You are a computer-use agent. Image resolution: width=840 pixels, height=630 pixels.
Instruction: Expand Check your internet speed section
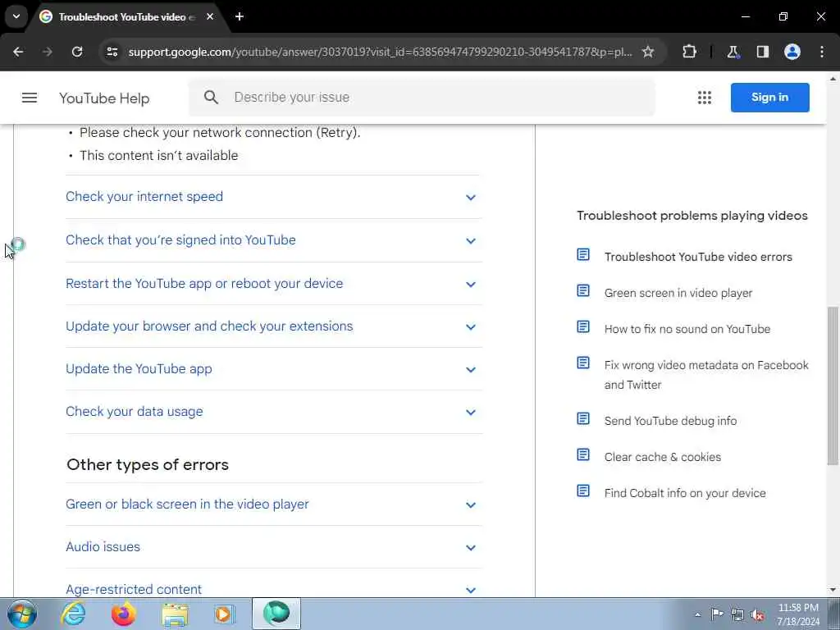(274, 197)
